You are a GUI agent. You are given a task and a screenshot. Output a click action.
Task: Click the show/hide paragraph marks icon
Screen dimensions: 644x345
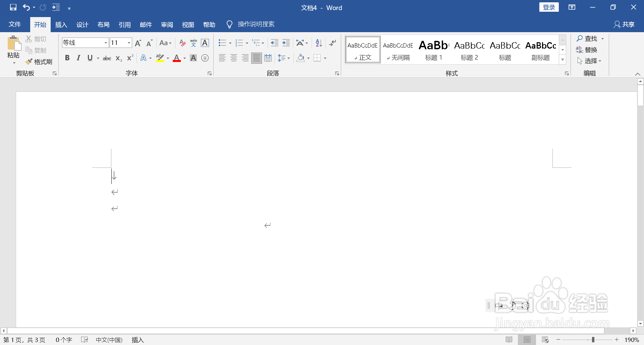click(333, 43)
